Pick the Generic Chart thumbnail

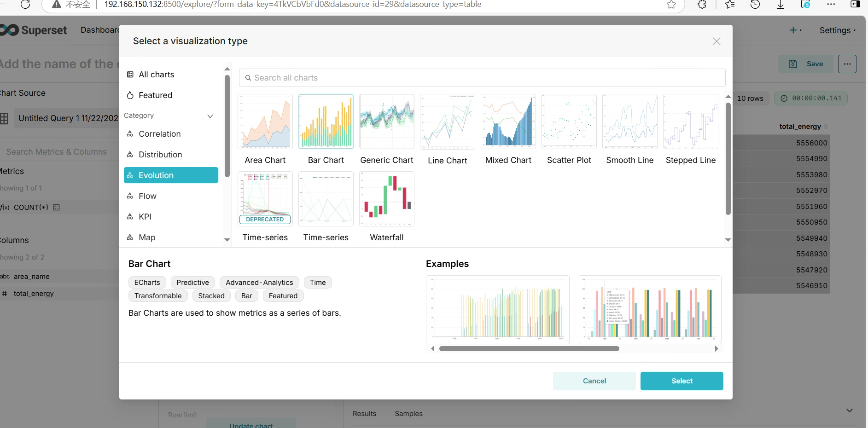pyautogui.click(x=387, y=121)
